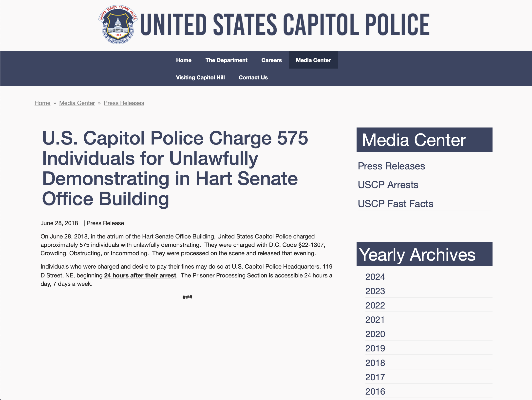Click the Press Releases breadcrumb link
The height and width of the screenshot is (400, 532).
[124, 103]
